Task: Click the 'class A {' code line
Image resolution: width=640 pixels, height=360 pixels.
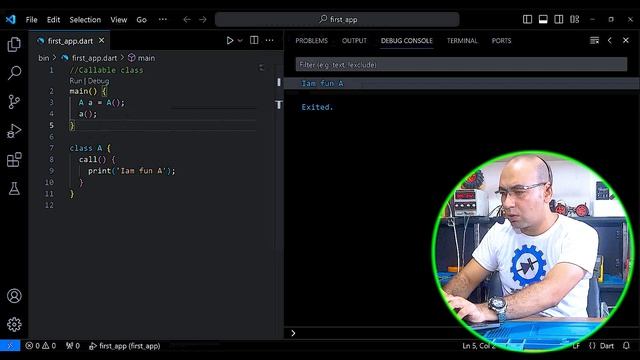Action: 90,148
